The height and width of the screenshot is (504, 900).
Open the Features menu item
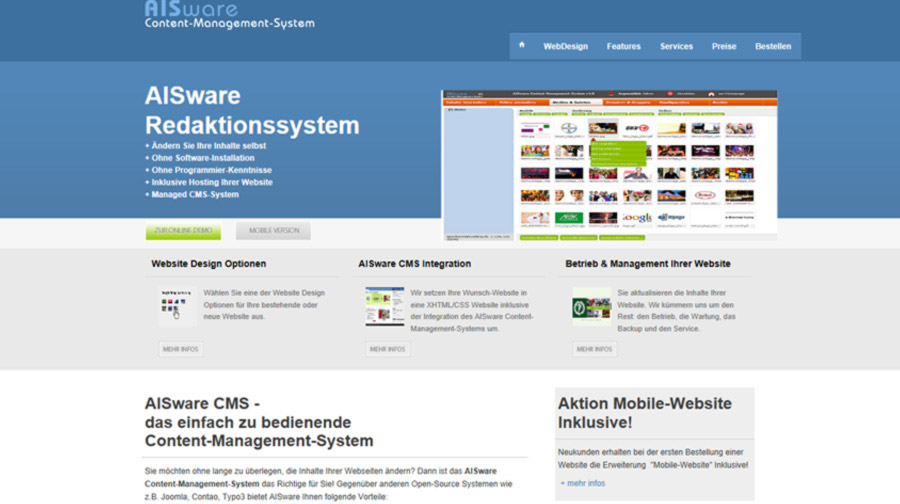coord(623,46)
